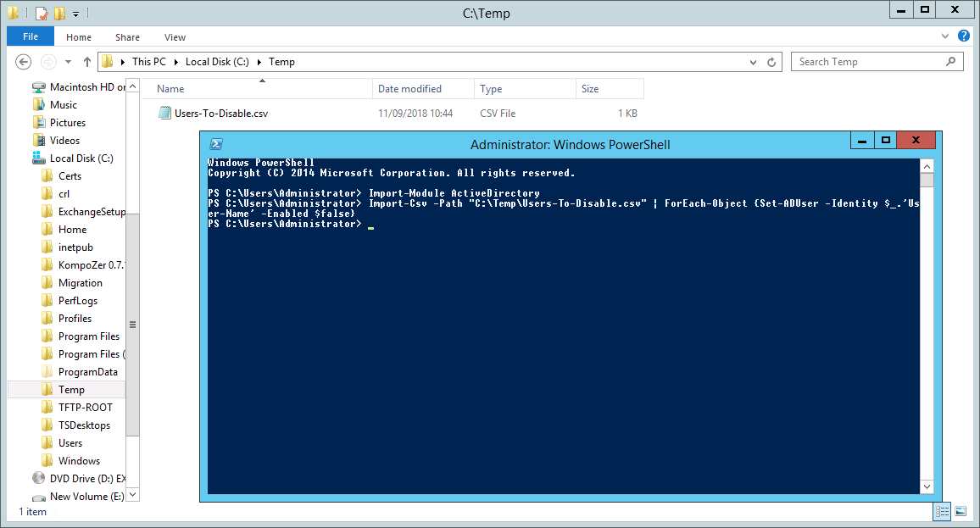The image size is (980, 528).
Task: Click the PowerShell window title icon
Action: (217, 144)
